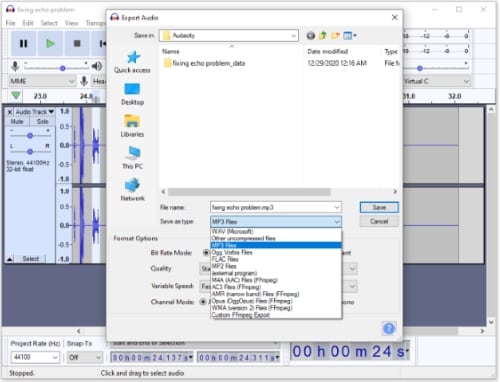Open the MME audio host dropdown
The height and width of the screenshot is (382, 500).
[x=42, y=81]
